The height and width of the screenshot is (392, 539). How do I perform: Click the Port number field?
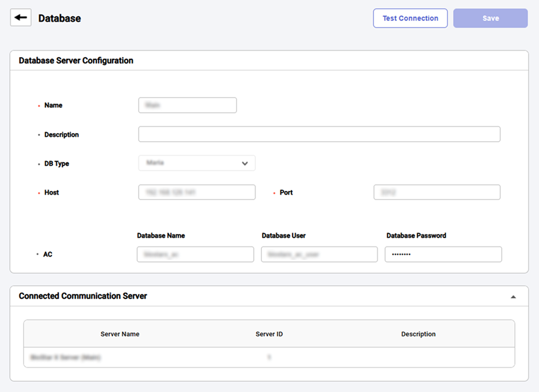click(437, 192)
